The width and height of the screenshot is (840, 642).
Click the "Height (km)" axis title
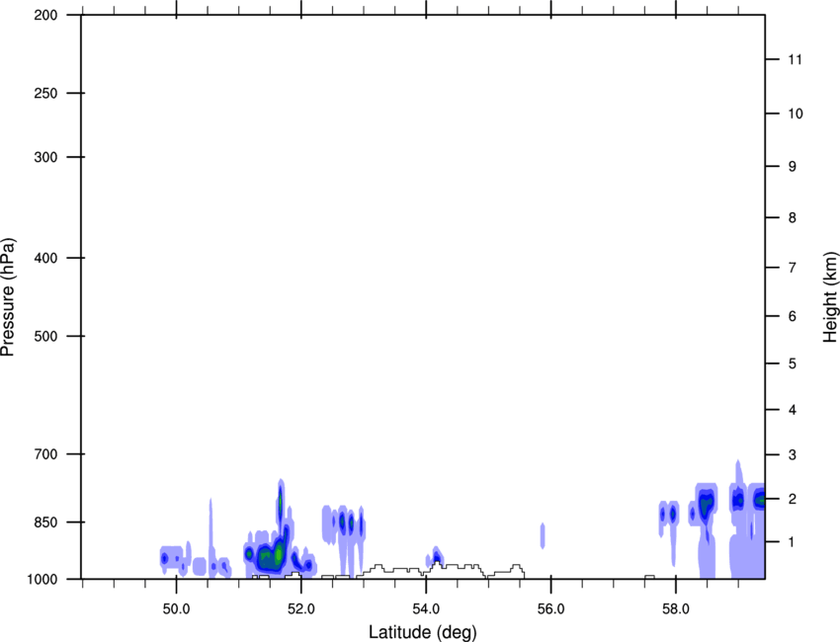click(830, 296)
